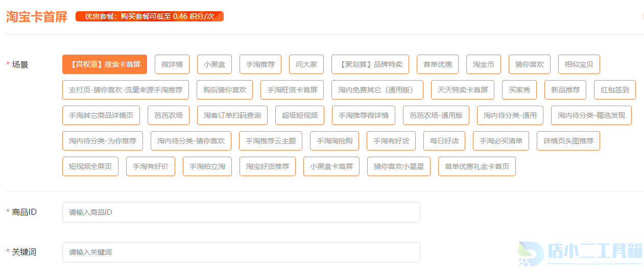
Task: Select the 淘客订单扫码查询 scene
Action: pyautogui.click(x=232, y=115)
